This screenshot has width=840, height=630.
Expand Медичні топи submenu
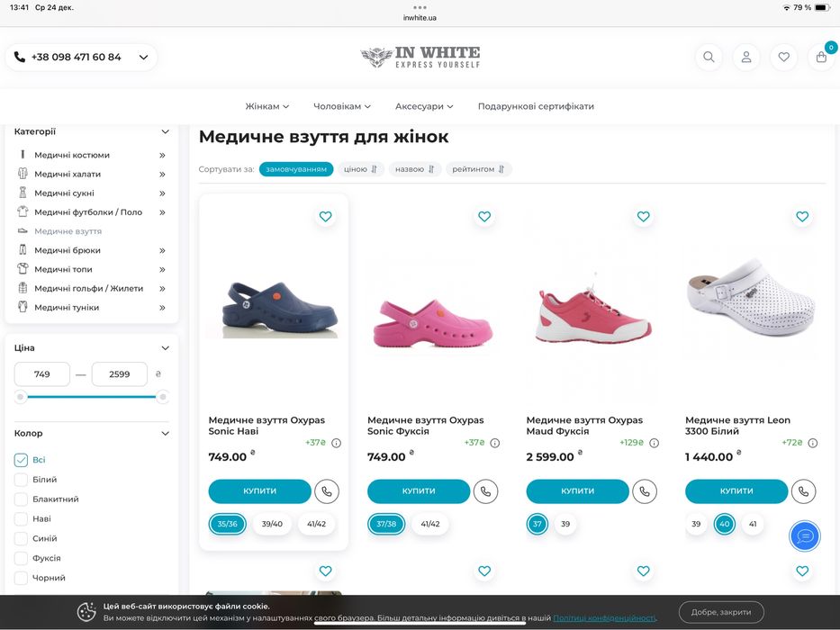(x=162, y=269)
